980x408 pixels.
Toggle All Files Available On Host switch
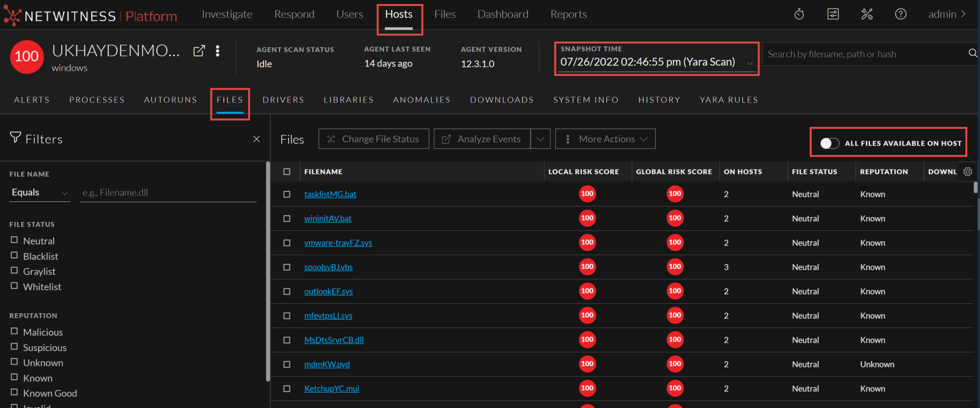pyautogui.click(x=829, y=143)
